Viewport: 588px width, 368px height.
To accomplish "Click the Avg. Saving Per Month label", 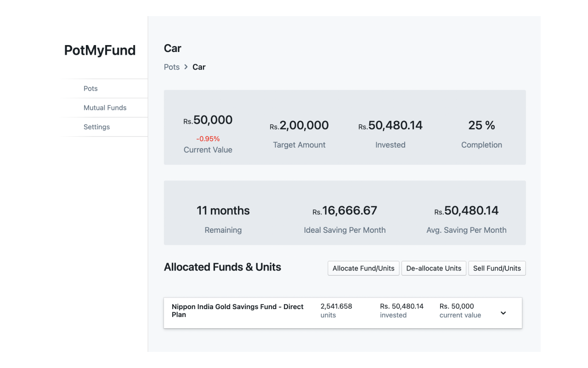I will [x=466, y=230].
